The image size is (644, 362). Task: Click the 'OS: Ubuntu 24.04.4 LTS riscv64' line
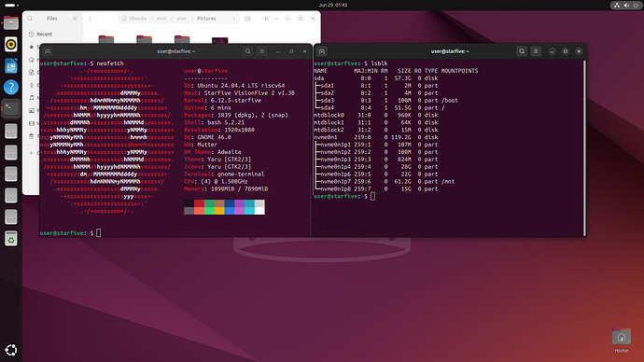tap(234, 86)
